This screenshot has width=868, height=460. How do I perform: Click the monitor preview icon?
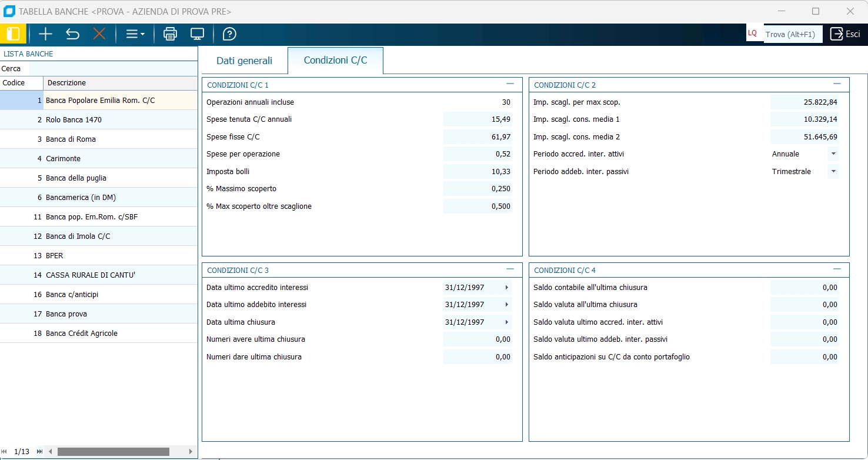point(197,34)
